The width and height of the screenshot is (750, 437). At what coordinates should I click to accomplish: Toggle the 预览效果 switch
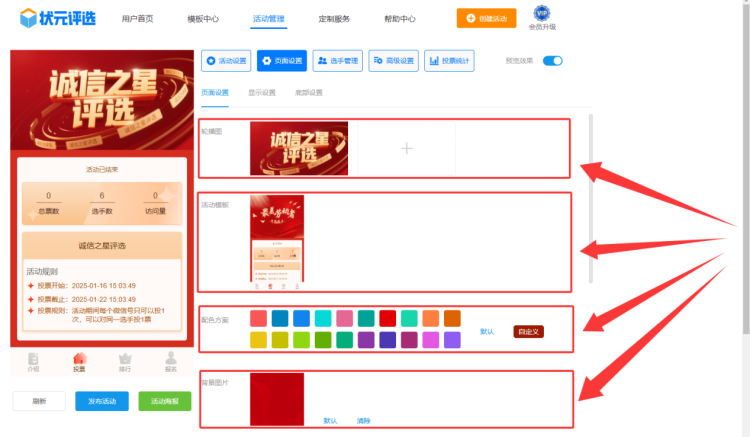(x=553, y=61)
